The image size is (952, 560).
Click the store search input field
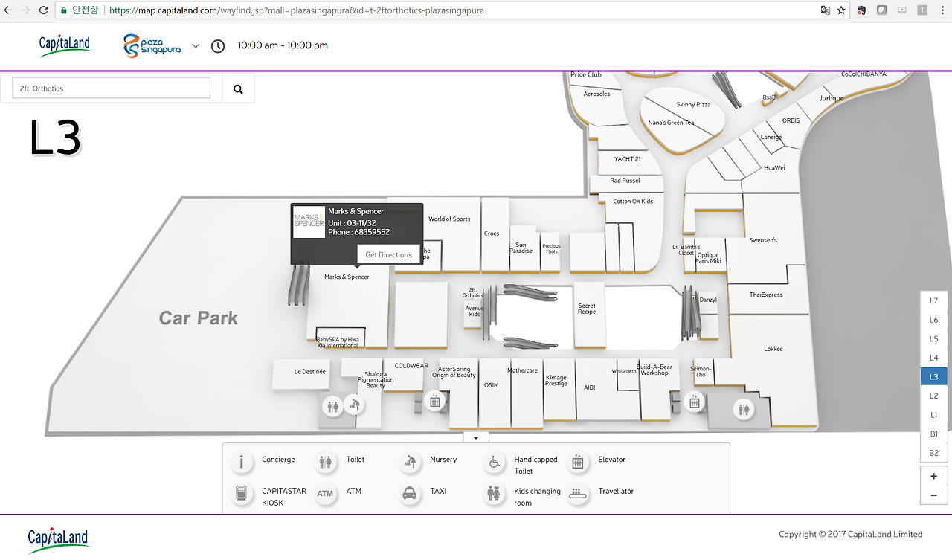click(x=112, y=88)
